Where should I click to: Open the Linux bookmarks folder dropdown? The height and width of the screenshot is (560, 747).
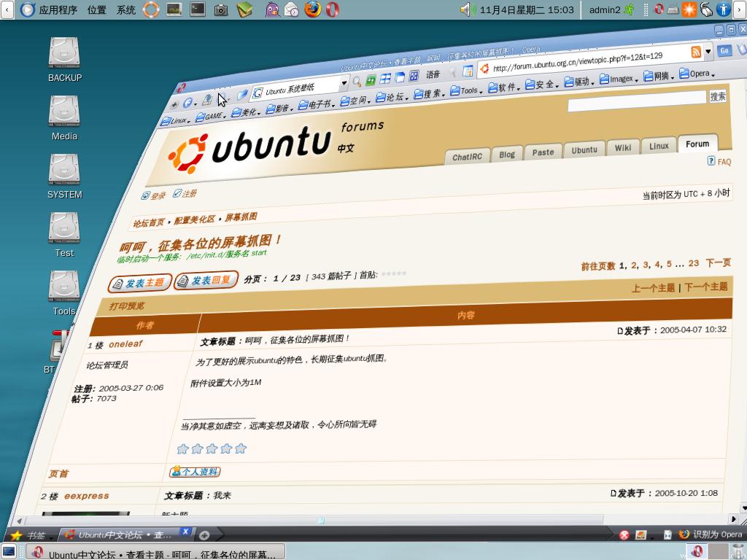click(x=175, y=121)
